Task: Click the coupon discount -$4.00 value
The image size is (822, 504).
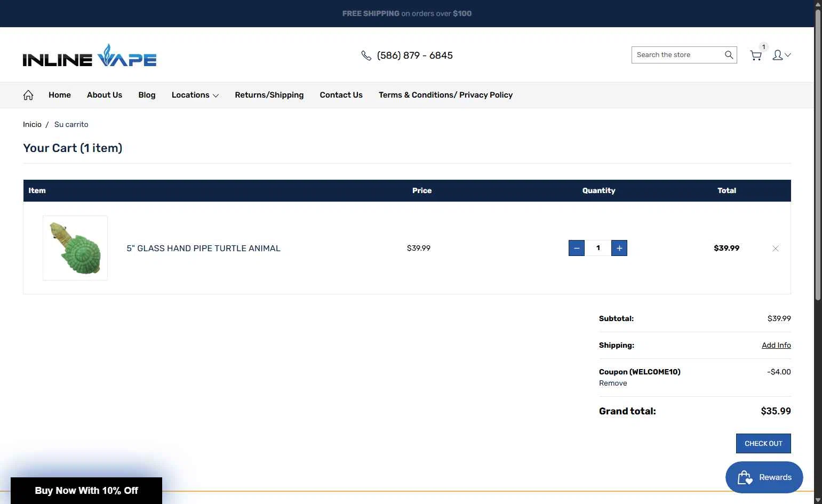Action: coord(779,372)
